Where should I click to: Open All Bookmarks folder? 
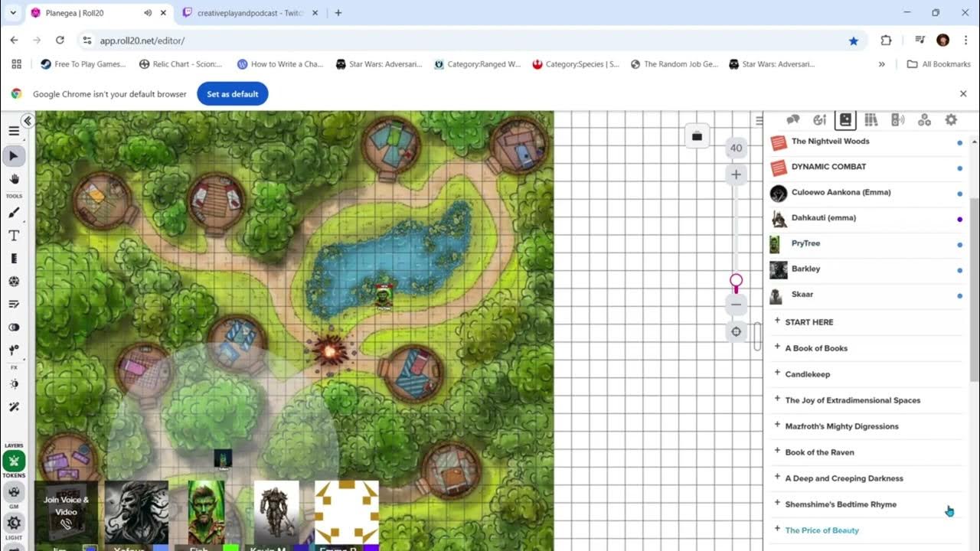tap(939, 64)
